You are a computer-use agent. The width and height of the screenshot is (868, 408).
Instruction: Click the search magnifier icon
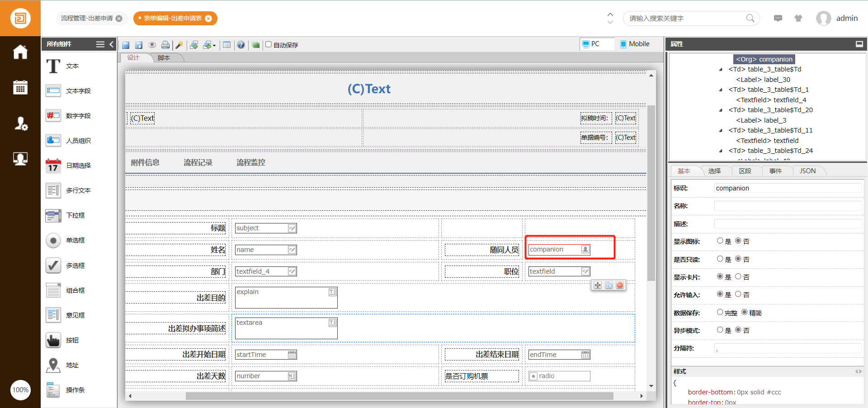coord(750,18)
